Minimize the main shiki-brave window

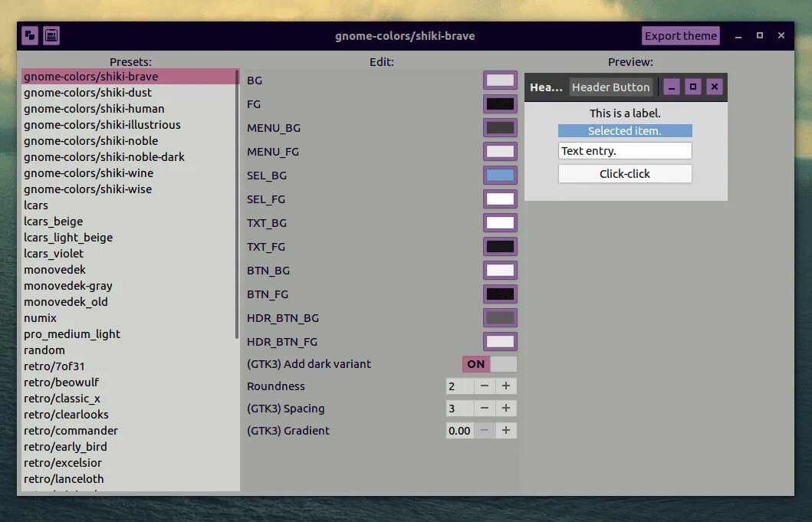tap(738, 36)
